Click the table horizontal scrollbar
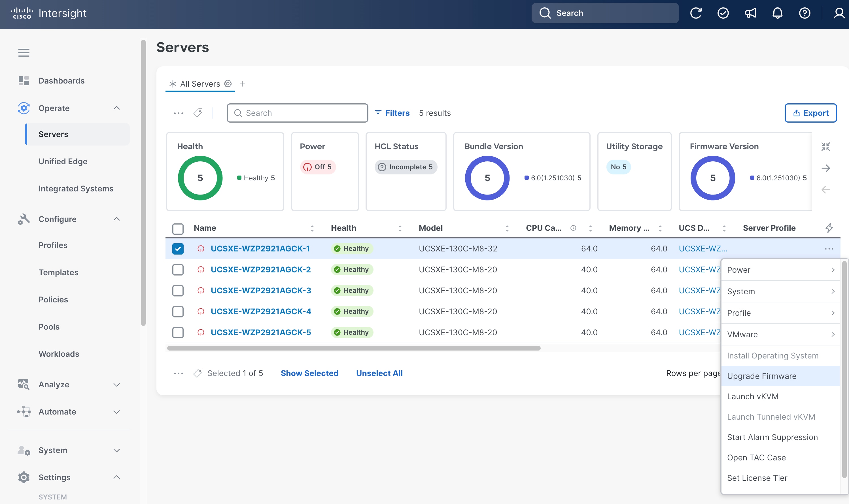 tap(353, 348)
